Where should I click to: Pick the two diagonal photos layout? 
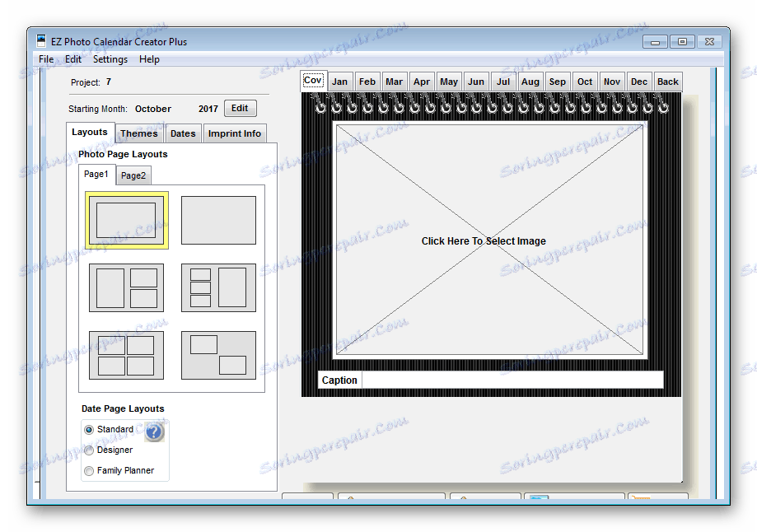coord(219,355)
